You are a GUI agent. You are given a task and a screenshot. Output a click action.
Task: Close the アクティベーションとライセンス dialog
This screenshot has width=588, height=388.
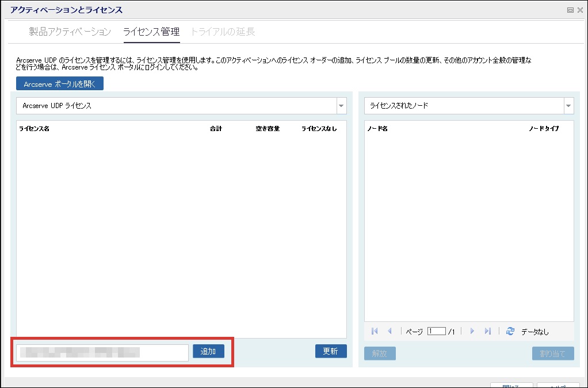[580, 10]
